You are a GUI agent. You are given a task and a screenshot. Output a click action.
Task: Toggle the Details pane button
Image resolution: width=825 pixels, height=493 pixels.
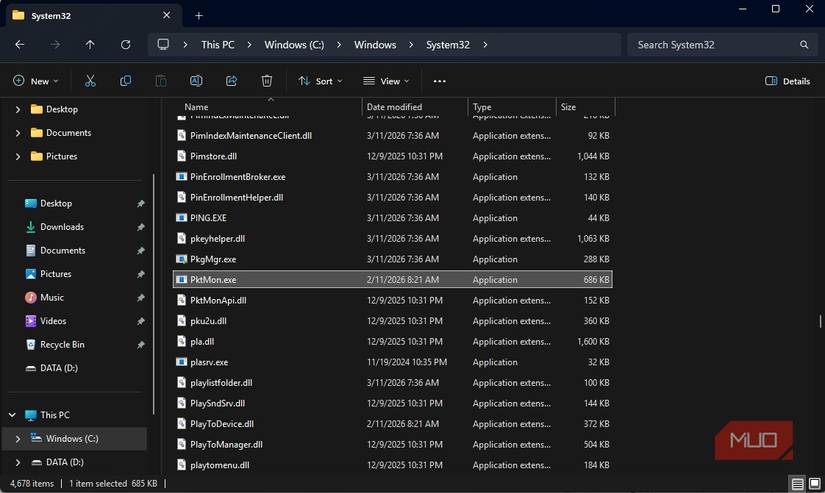pos(787,81)
